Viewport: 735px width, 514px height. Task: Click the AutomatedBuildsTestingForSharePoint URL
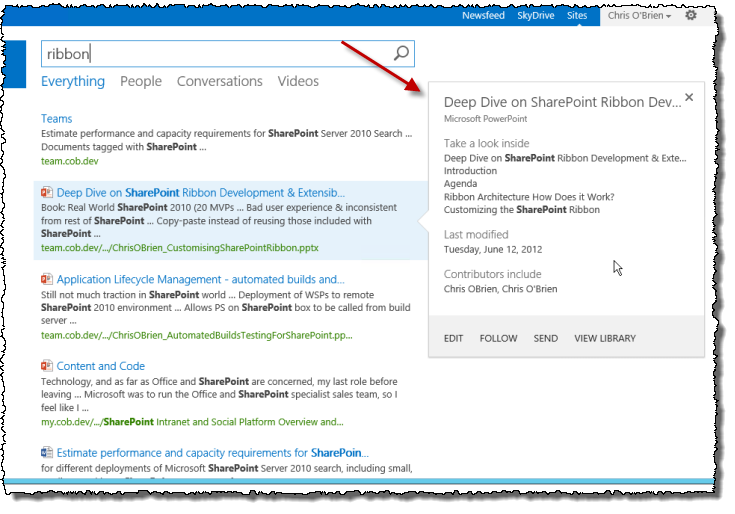(x=196, y=335)
